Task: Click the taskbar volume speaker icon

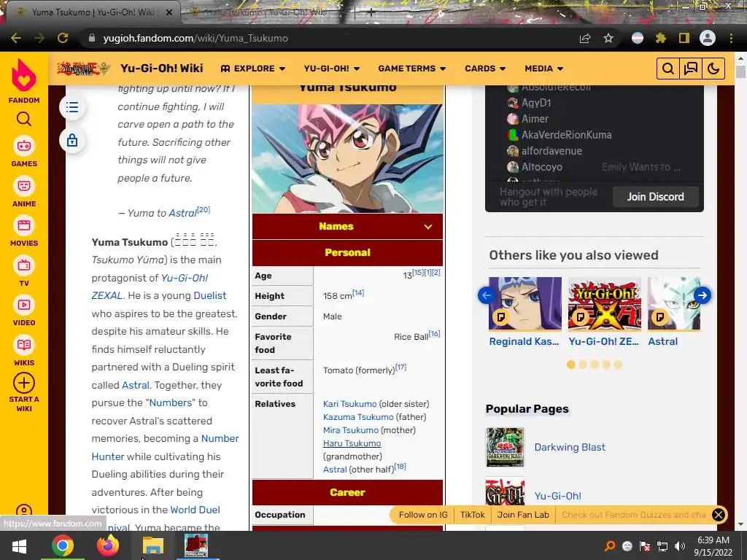Action: (x=680, y=546)
